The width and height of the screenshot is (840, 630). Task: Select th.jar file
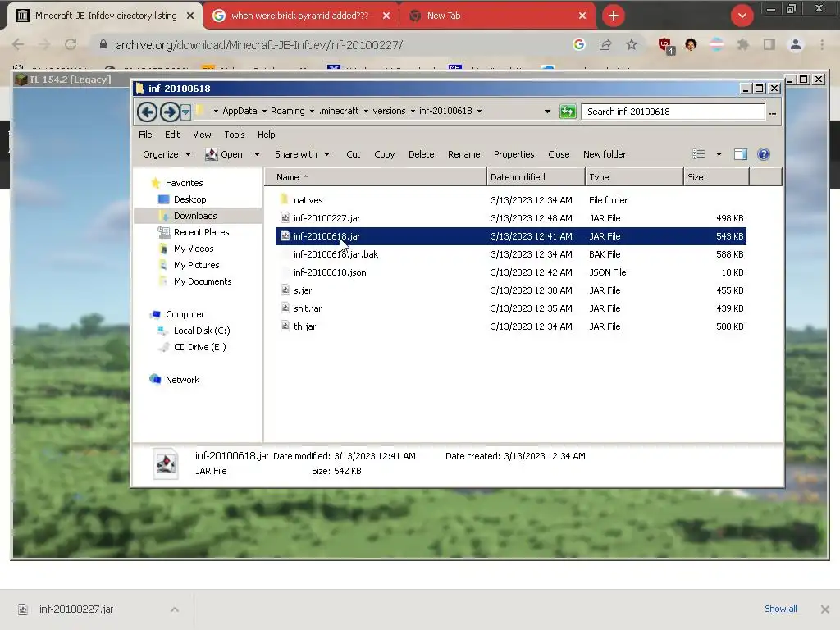(x=304, y=326)
